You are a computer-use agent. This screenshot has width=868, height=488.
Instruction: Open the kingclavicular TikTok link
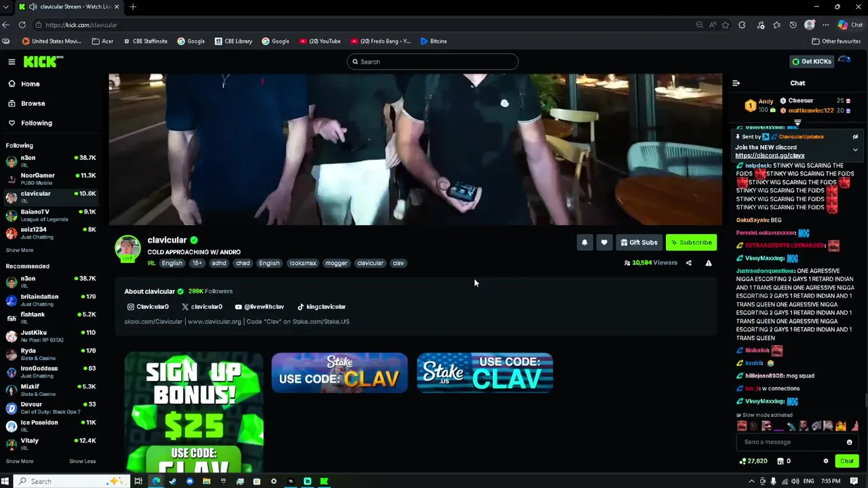pyautogui.click(x=321, y=307)
